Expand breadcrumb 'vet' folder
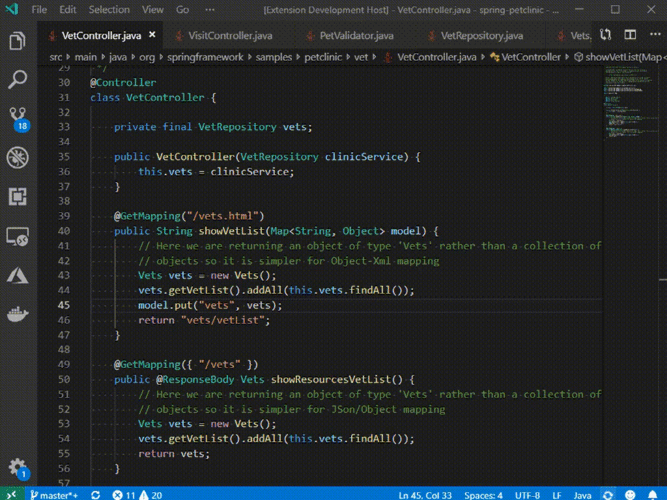The image size is (667, 500). 361,57
